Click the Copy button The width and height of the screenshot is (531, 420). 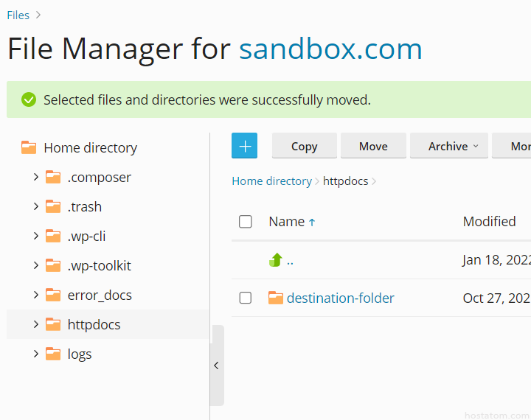304,146
